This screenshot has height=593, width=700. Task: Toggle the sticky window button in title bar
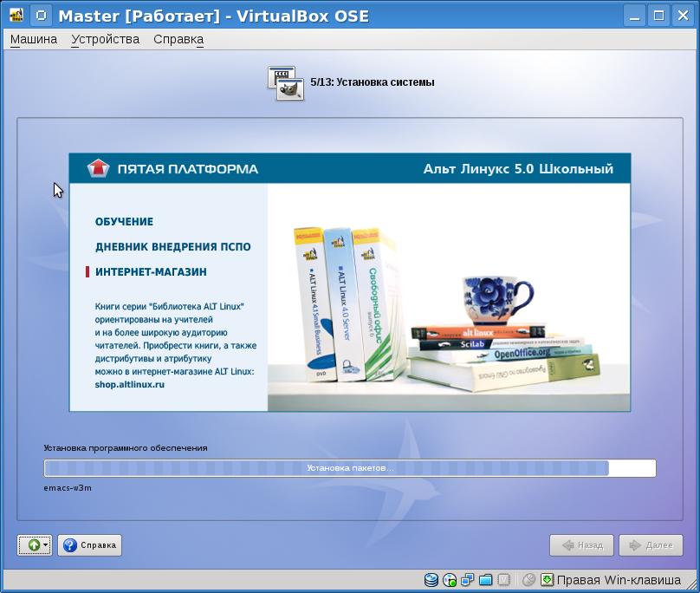click(x=40, y=16)
